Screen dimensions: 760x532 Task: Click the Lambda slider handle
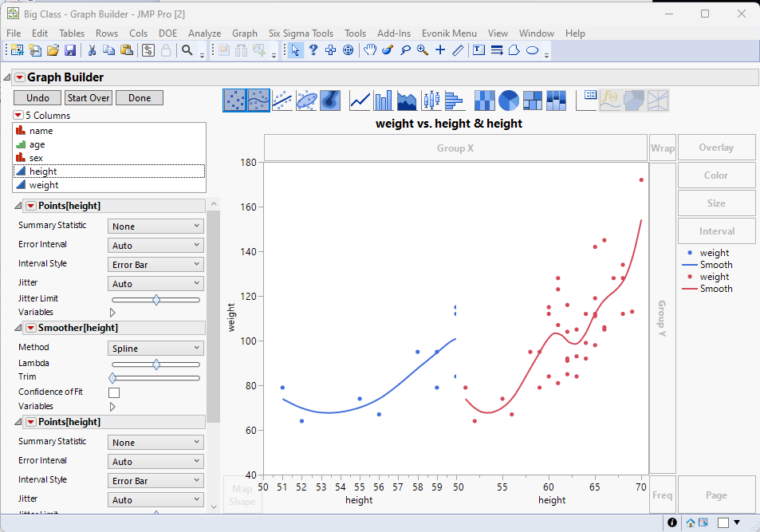156,365
